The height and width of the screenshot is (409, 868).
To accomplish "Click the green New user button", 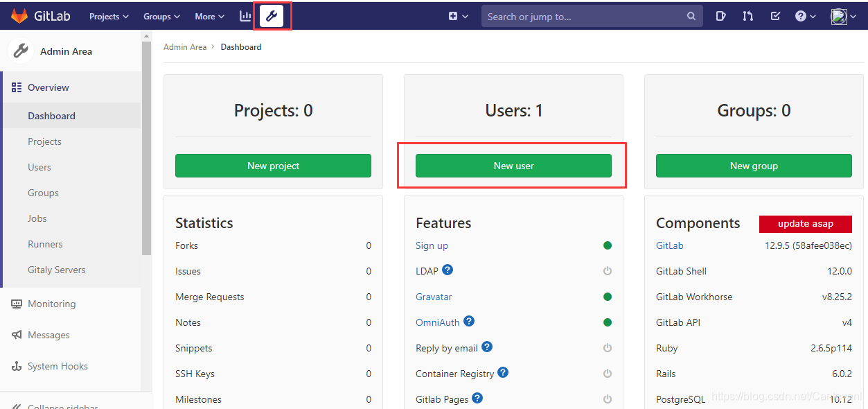I will pyautogui.click(x=513, y=166).
